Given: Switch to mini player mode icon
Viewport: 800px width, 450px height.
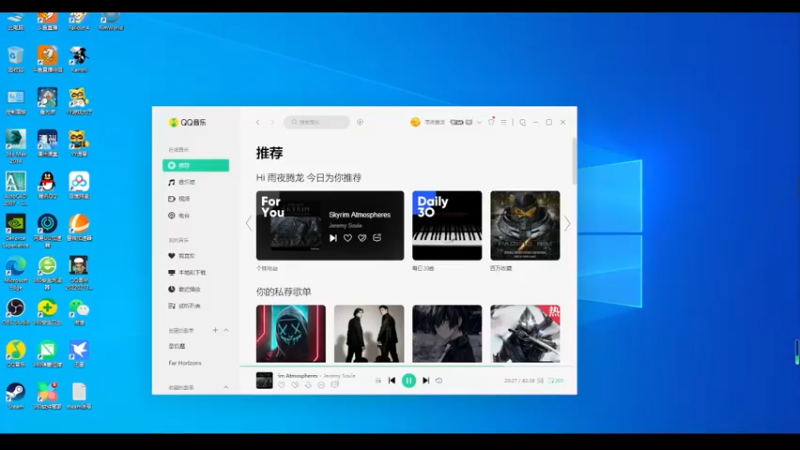Looking at the screenshot, I should coord(522,122).
